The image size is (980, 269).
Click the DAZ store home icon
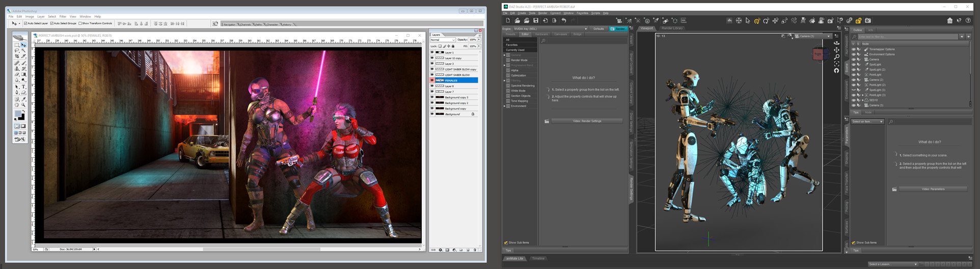point(949,20)
